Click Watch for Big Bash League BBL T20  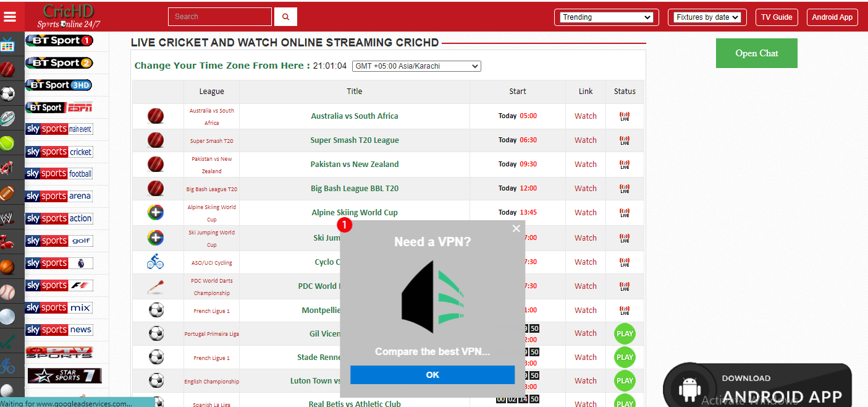click(x=586, y=189)
